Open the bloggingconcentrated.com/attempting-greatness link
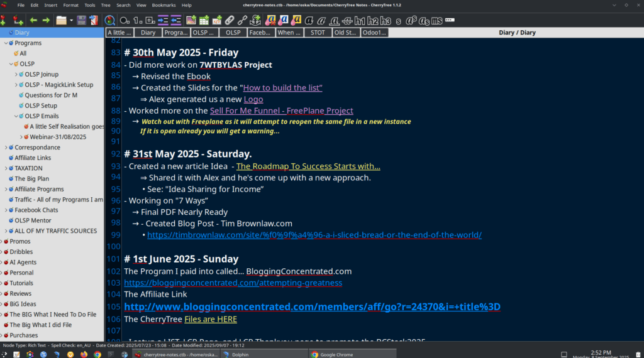Image resolution: width=644 pixels, height=358 pixels. tap(233, 283)
